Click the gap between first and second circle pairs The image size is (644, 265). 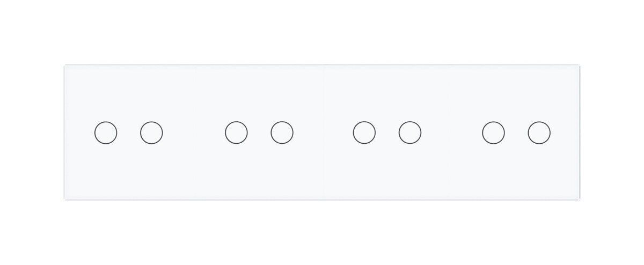[x=194, y=132]
